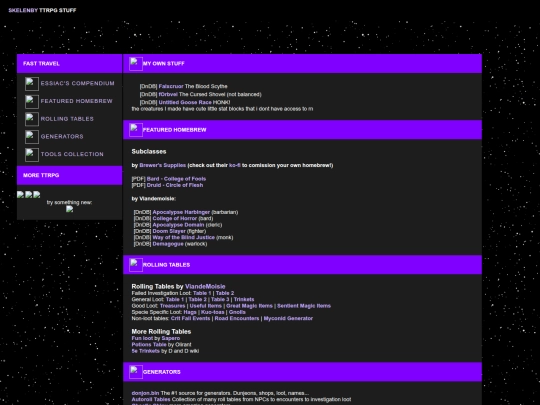Viewport: 540px width, 405px height.
Task: Open the Autoroll Tables link
Action: click(x=151, y=399)
